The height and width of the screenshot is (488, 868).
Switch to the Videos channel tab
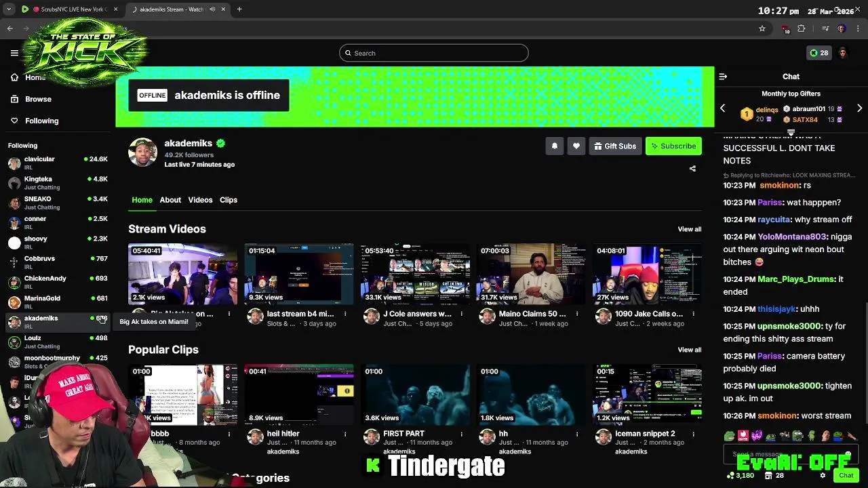(200, 200)
